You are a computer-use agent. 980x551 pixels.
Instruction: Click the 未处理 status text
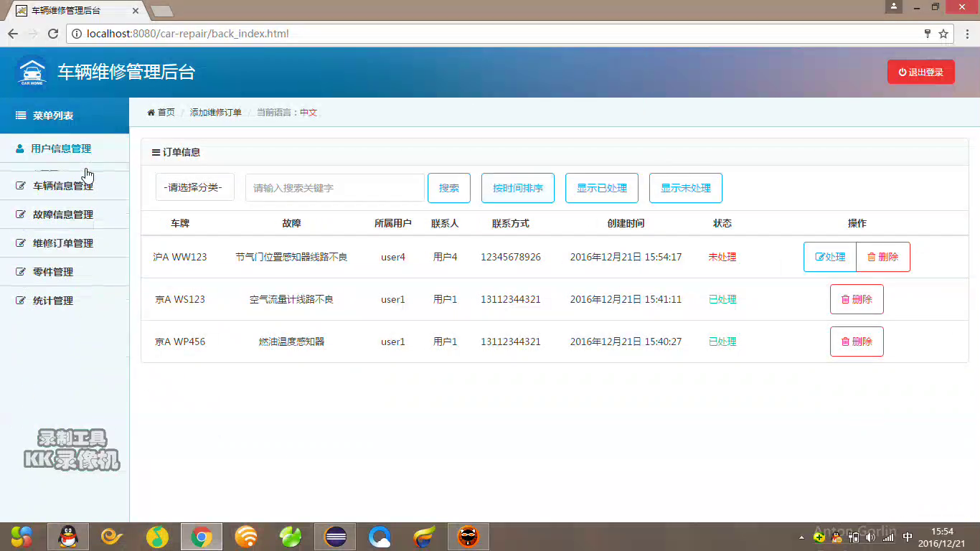[x=722, y=257]
